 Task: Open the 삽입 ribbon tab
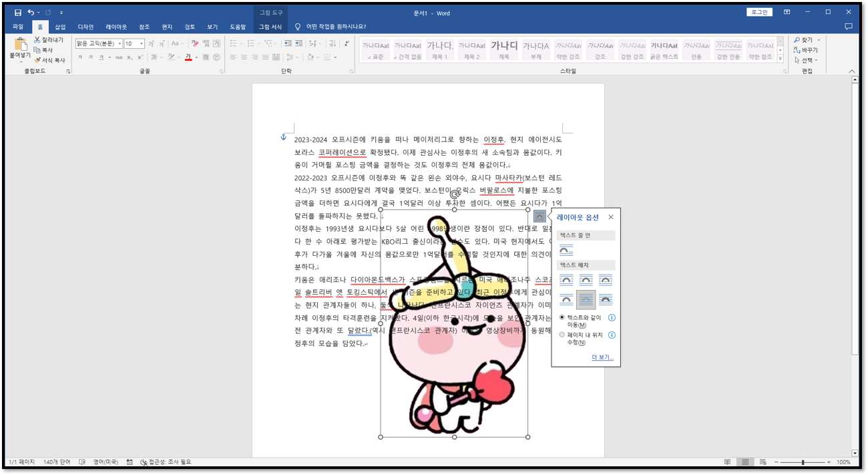[x=60, y=27]
